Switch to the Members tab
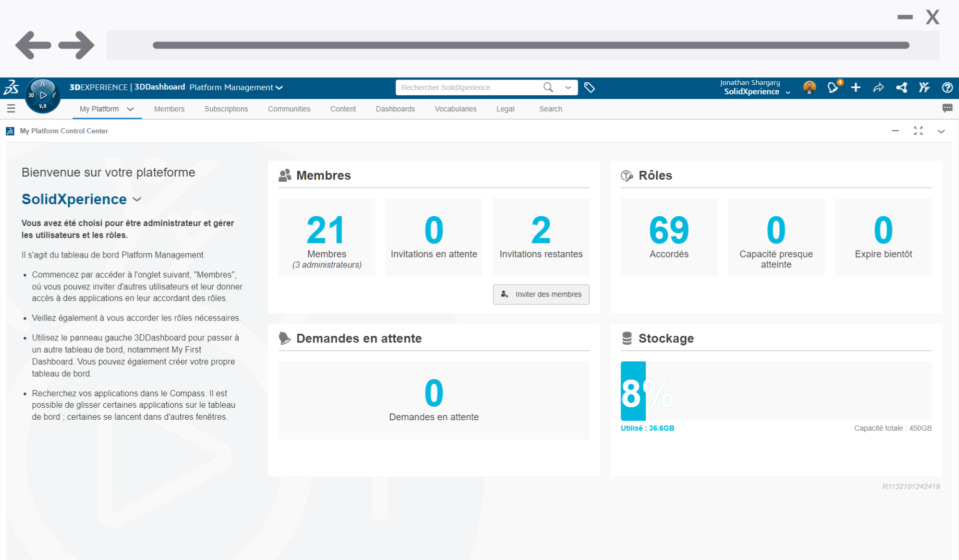 point(169,109)
